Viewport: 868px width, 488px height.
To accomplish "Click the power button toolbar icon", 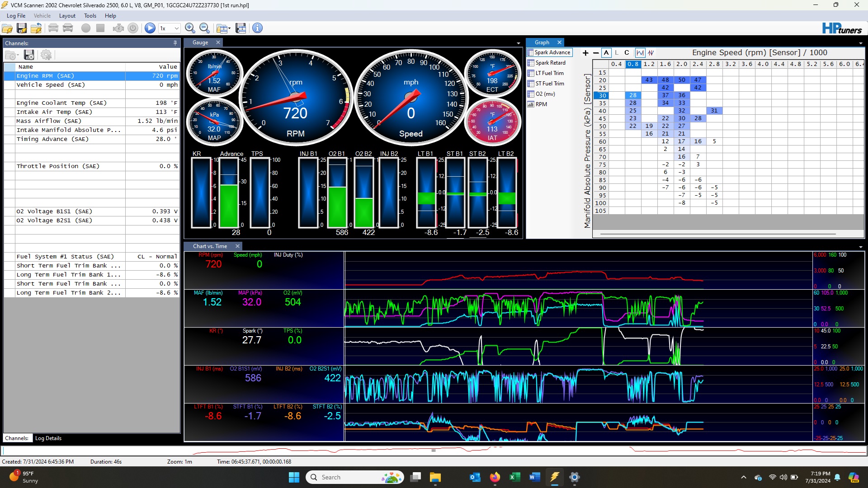I will click(x=133, y=28).
